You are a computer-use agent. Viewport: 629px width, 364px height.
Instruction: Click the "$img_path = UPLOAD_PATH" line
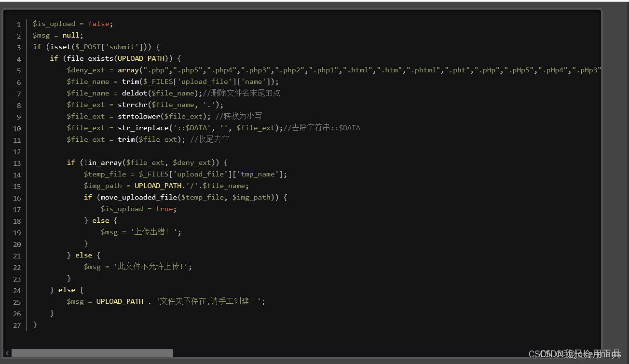point(166,186)
